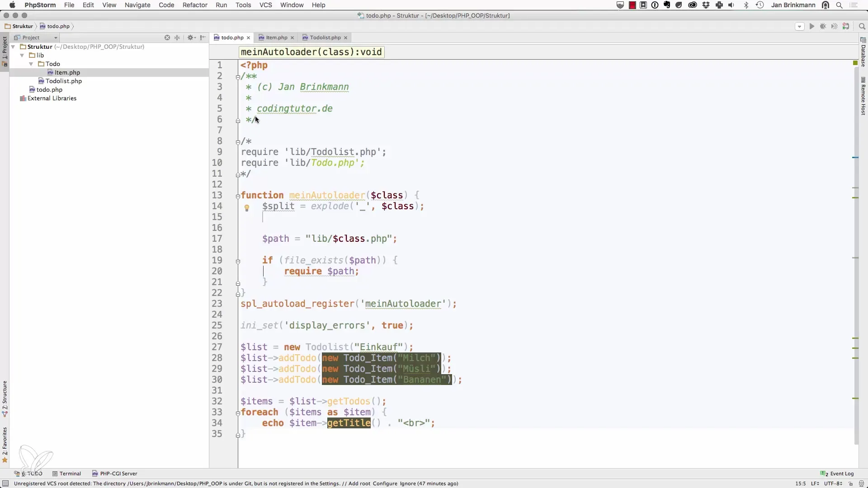The width and height of the screenshot is (868, 488).
Task: Click Listen for debug connections icon
Action: coord(846,26)
